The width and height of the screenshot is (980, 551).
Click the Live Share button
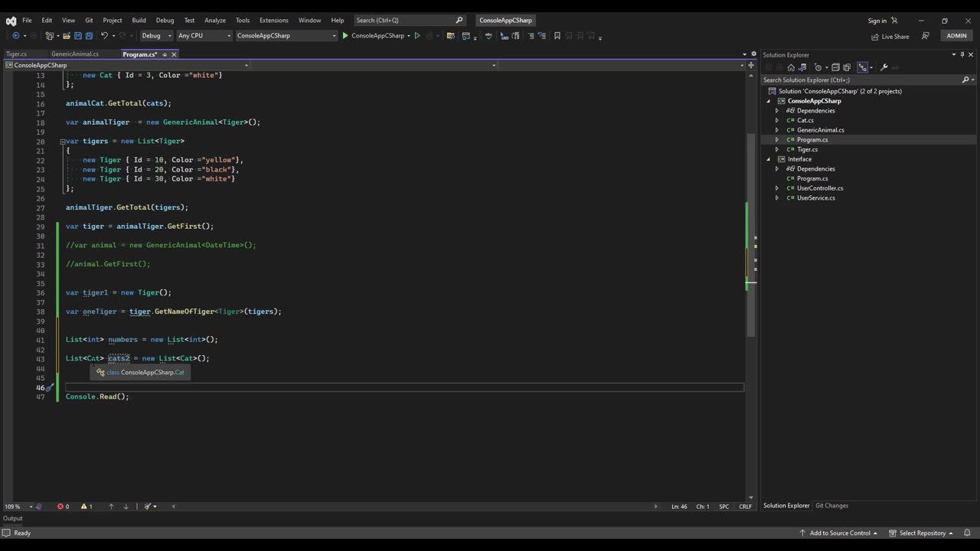890,36
